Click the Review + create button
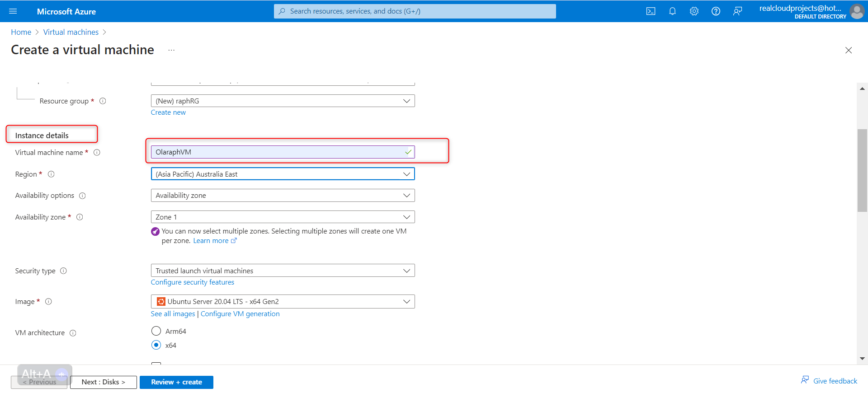 (x=176, y=382)
